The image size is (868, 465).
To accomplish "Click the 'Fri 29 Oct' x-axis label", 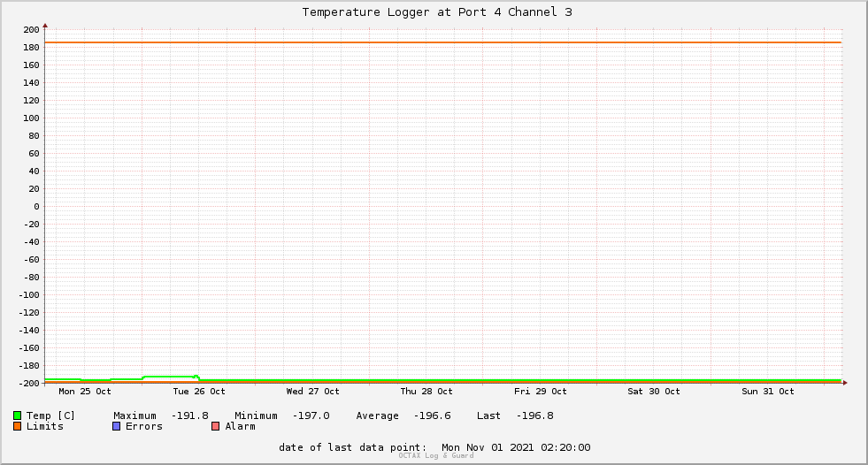I will click(541, 392).
